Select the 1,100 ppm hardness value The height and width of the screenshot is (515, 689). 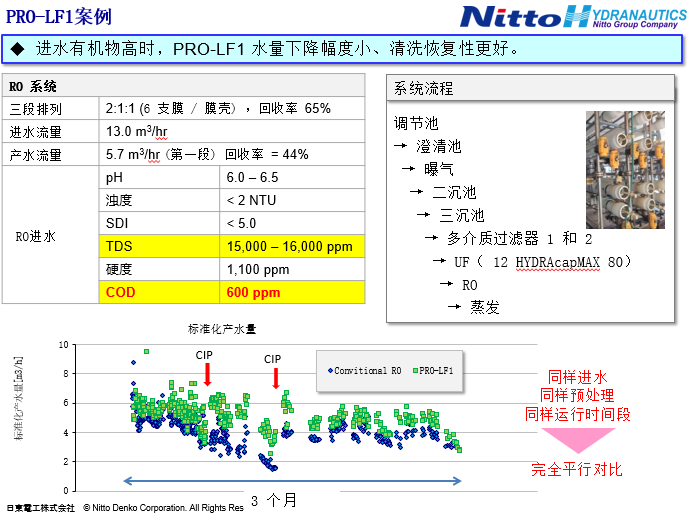[257, 269]
